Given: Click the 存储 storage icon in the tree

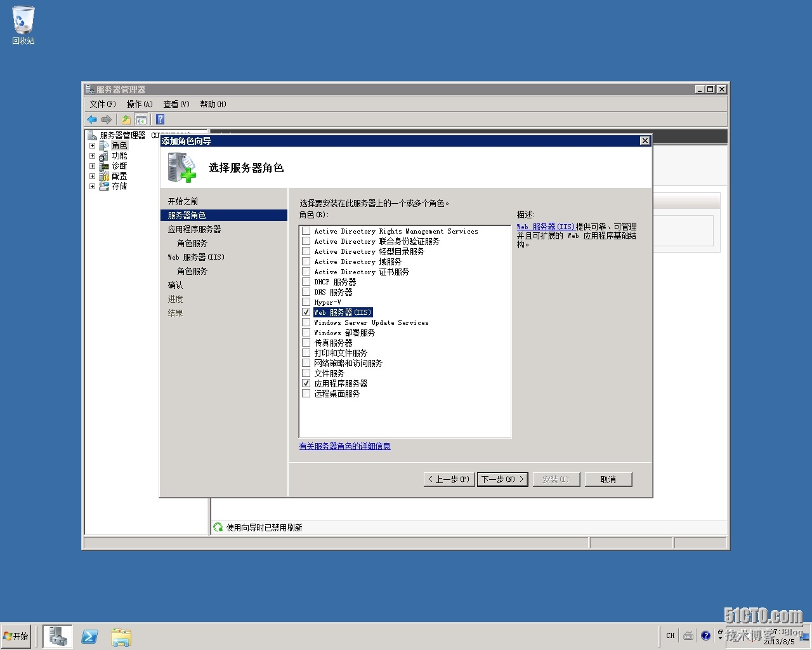Looking at the screenshot, I should coord(104,186).
